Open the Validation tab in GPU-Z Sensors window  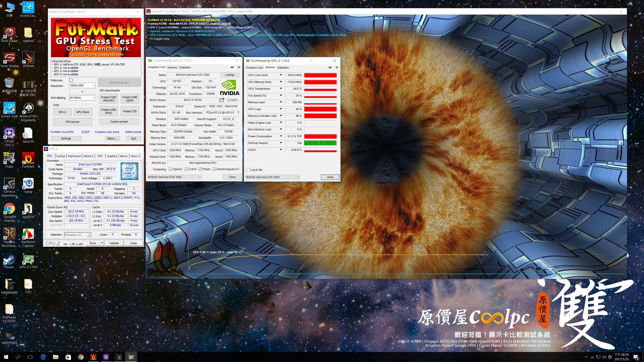pyautogui.click(x=283, y=67)
